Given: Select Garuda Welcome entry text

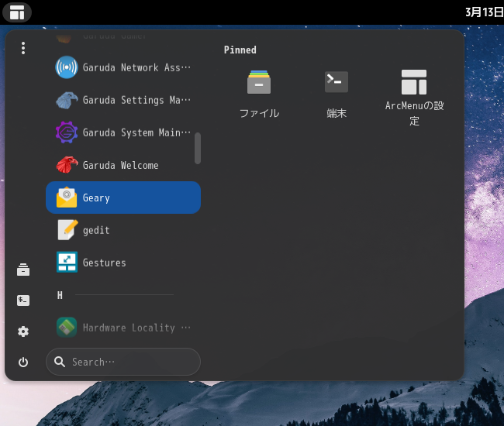Looking at the screenshot, I should pos(120,165).
